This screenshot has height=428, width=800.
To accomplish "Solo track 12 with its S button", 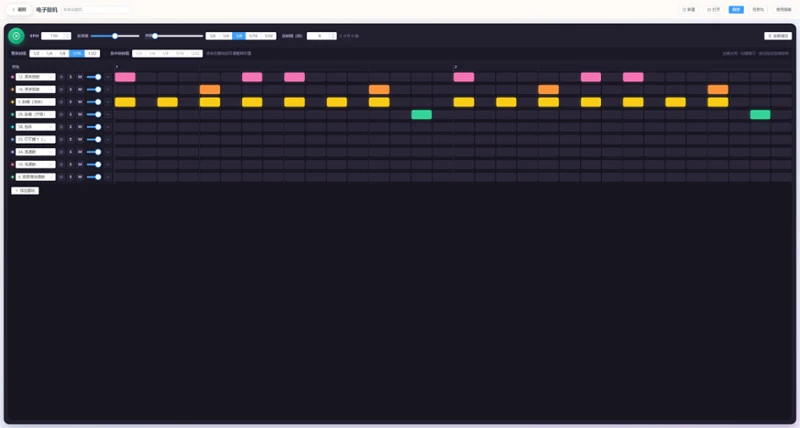I will (x=71, y=77).
